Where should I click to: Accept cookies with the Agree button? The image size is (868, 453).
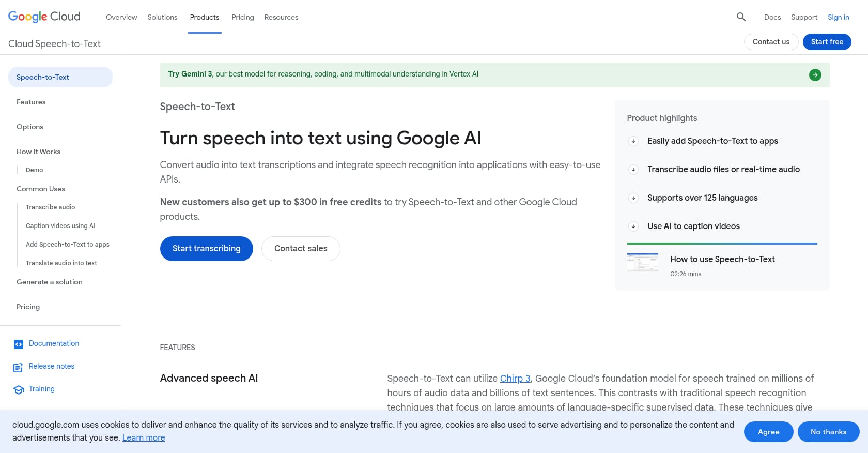tap(768, 432)
